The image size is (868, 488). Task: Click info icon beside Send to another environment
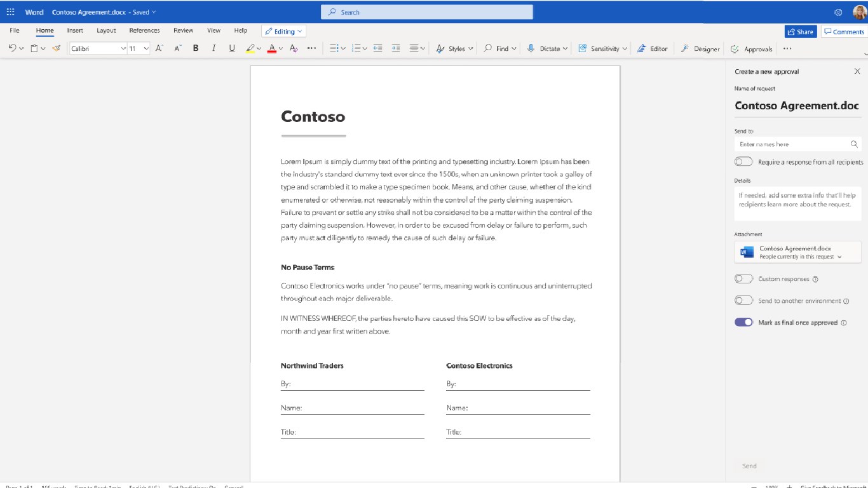pos(847,301)
